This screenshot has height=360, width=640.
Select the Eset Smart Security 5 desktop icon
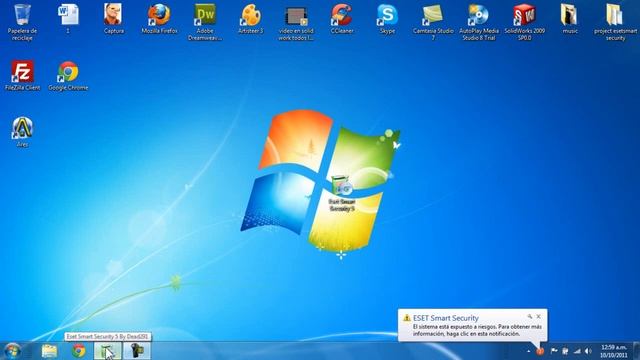342,193
